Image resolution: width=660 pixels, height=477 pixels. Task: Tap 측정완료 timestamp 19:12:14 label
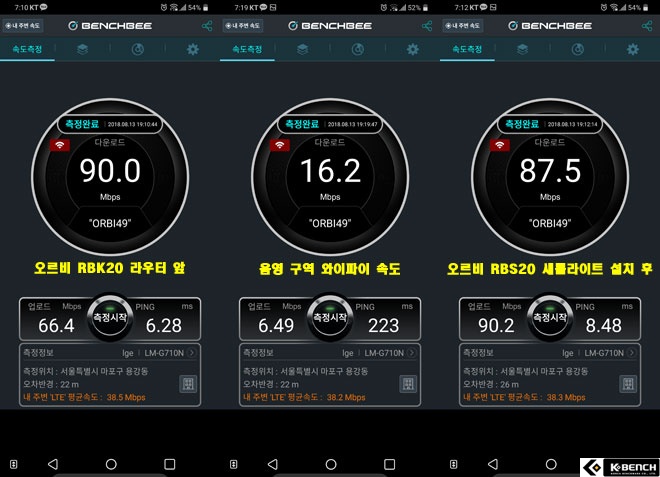(x=550, y=124)
